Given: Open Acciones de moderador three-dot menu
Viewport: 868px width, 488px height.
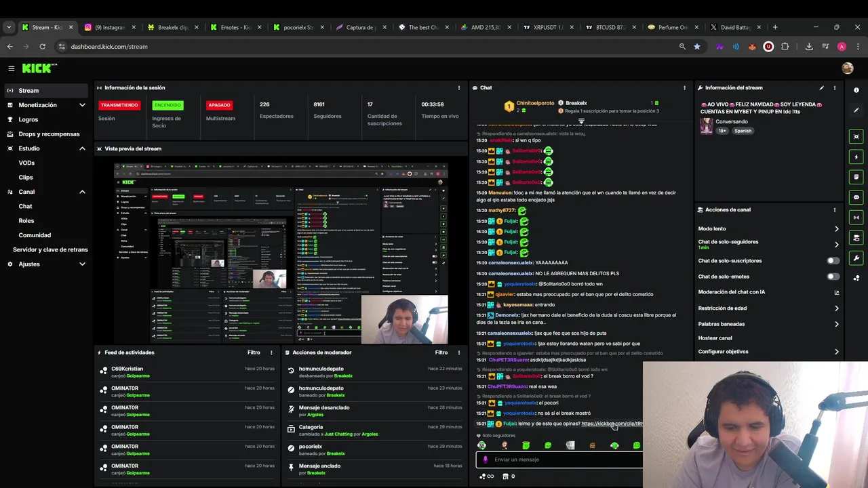Looking at the screenshot, I should click(459, 352).
